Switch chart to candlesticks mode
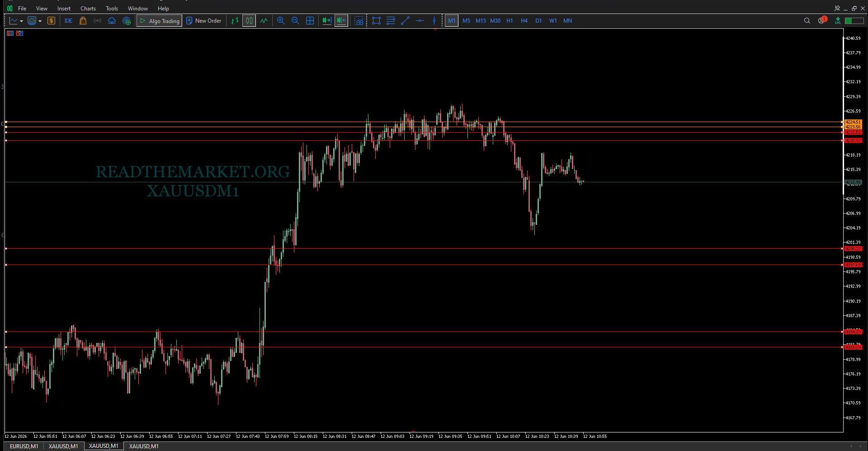Screen dimensions: 868x451 click(x=249, y=21)
